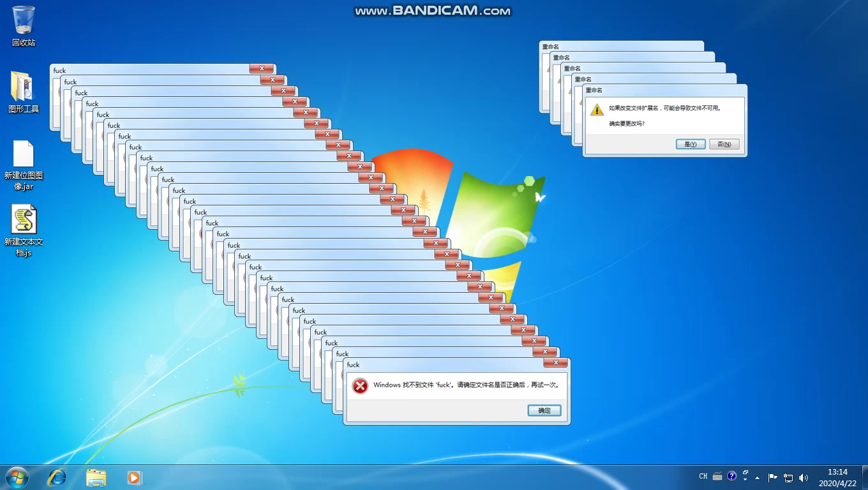This screenshot has height=490, width=868.
Task: Open the Windows Start menu orb
Action: [x=17, y=477]
